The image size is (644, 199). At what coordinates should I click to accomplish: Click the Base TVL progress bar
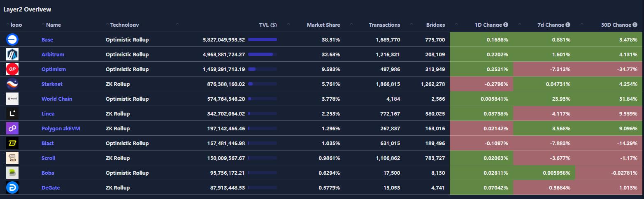pos(263,40)
